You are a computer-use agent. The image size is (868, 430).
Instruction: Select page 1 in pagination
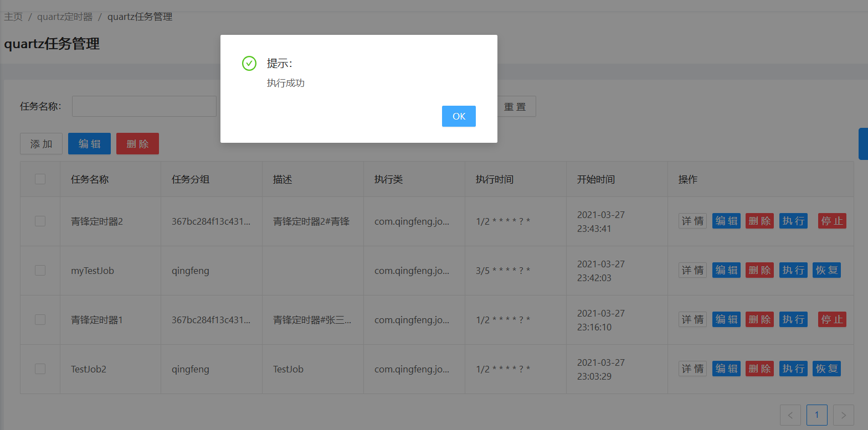coord(817,415)
